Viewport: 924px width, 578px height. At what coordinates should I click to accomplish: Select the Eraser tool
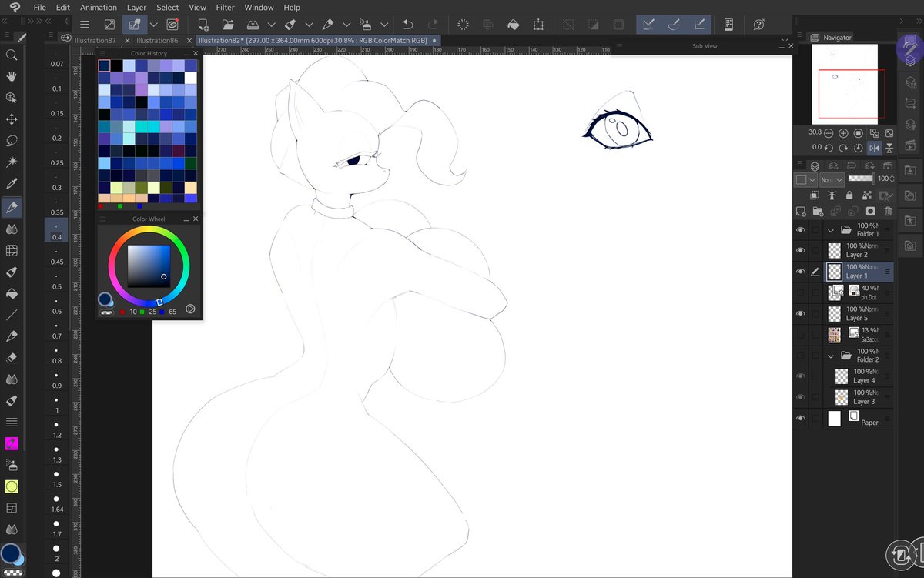tap(12, 358)
